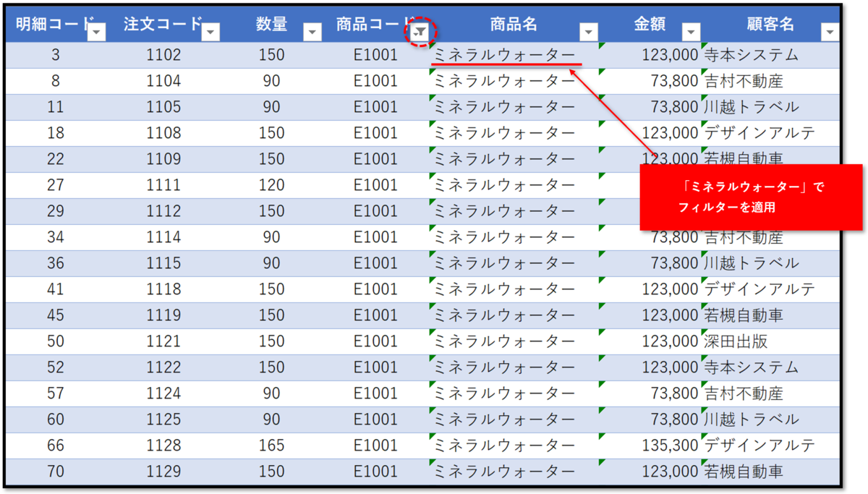The image size is (868, 494).
Task: Open the filter icon on 商品名 column
Action: [589, 31]
